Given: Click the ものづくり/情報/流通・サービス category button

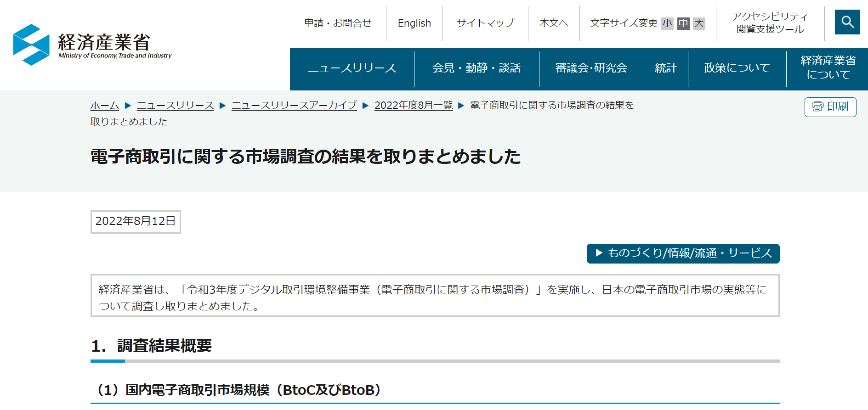Looking at the screenshot, I should click(683, 253).
